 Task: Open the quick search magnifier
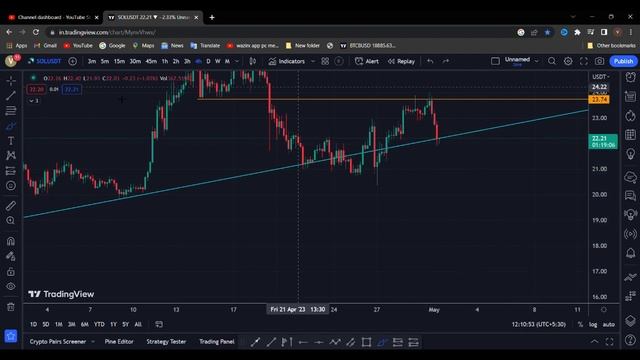coord(552,61)
